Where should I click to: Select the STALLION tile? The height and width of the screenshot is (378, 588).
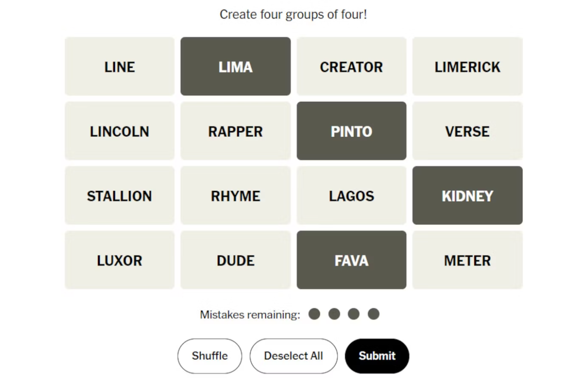(119, 195)
